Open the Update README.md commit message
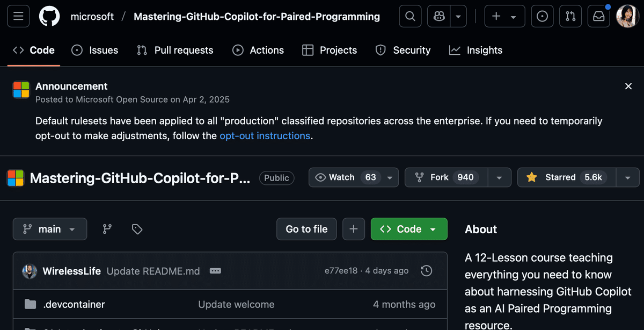Image resolution: width=644 pixels, height=330 pixels. pyautogui.click(x=153, y=271)
